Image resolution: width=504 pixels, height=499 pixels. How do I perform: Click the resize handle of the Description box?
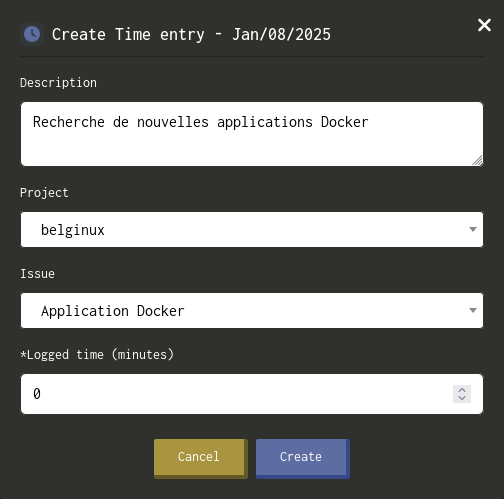click(477, 161)
